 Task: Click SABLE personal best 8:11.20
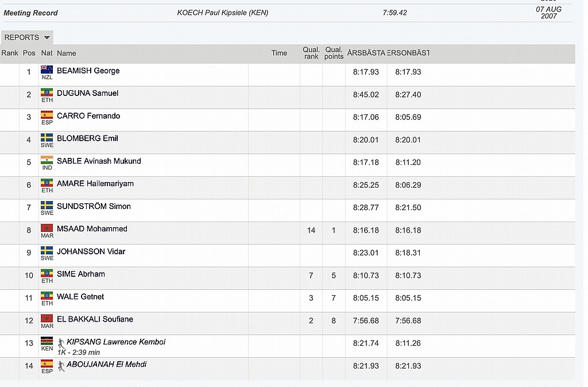click(408, 162)
